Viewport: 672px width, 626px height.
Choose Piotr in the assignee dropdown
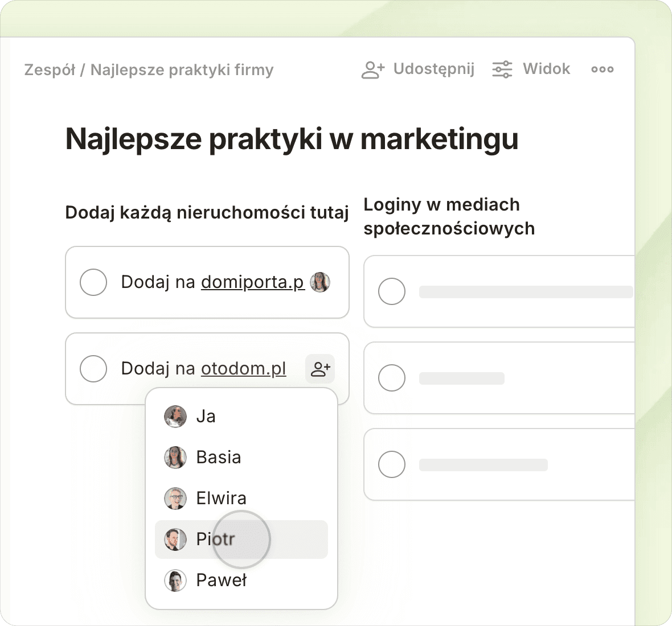pyautogui.click(x=215, y=539)
